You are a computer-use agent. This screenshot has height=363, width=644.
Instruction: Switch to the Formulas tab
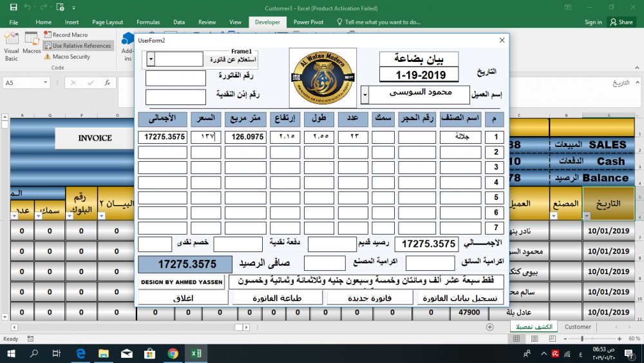[148, 22]
